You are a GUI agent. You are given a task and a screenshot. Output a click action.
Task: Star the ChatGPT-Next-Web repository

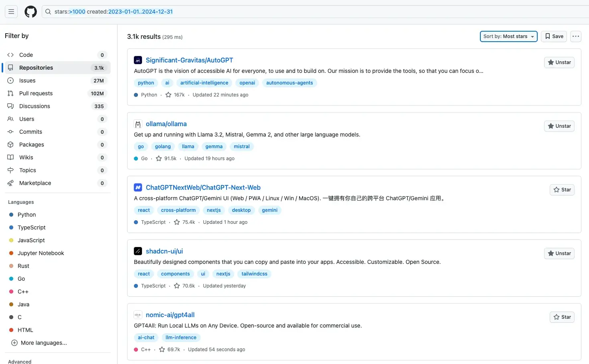[562, 190]
